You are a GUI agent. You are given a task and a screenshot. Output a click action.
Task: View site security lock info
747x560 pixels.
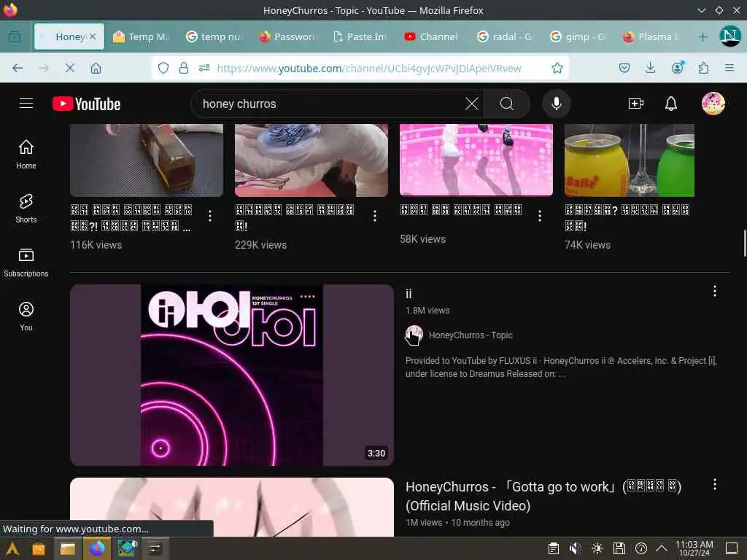tap(183, 68)
